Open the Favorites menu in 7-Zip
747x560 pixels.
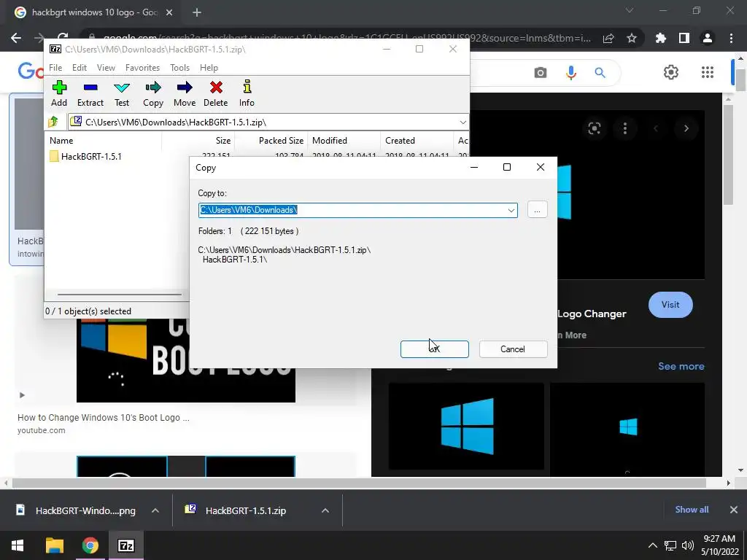coord(142,68)
